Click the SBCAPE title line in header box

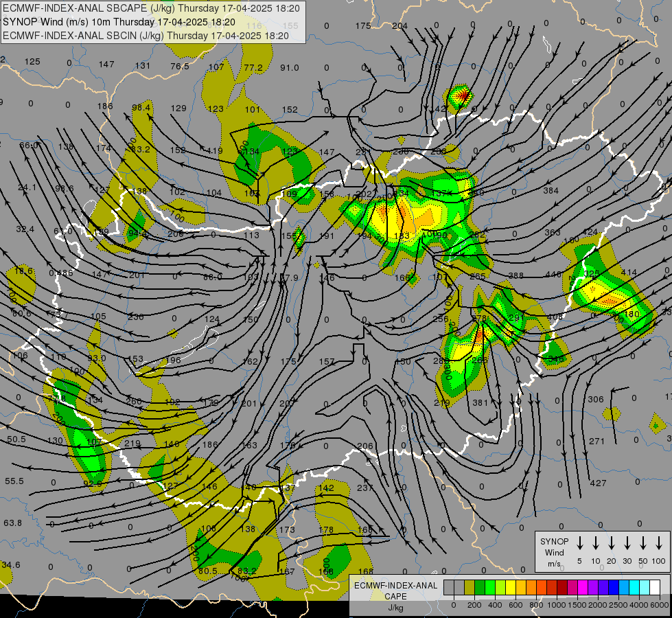tap(151, 8)
